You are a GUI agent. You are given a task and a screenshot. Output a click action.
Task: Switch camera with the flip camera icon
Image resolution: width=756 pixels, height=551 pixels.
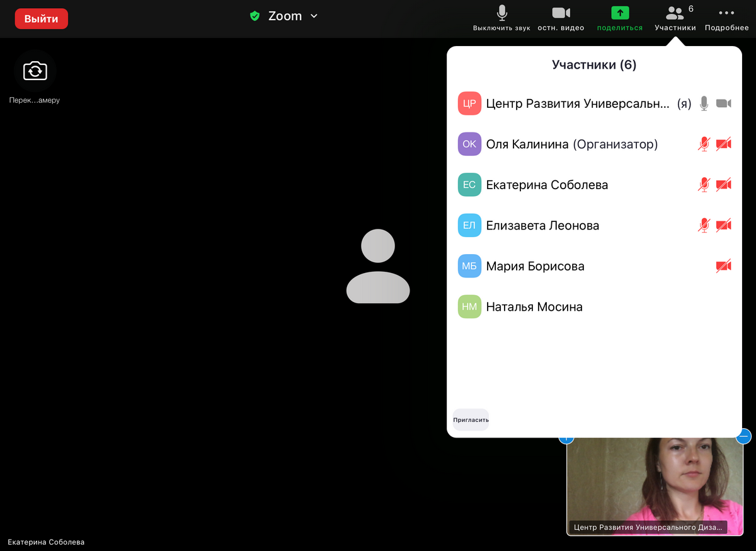point(35,71)
